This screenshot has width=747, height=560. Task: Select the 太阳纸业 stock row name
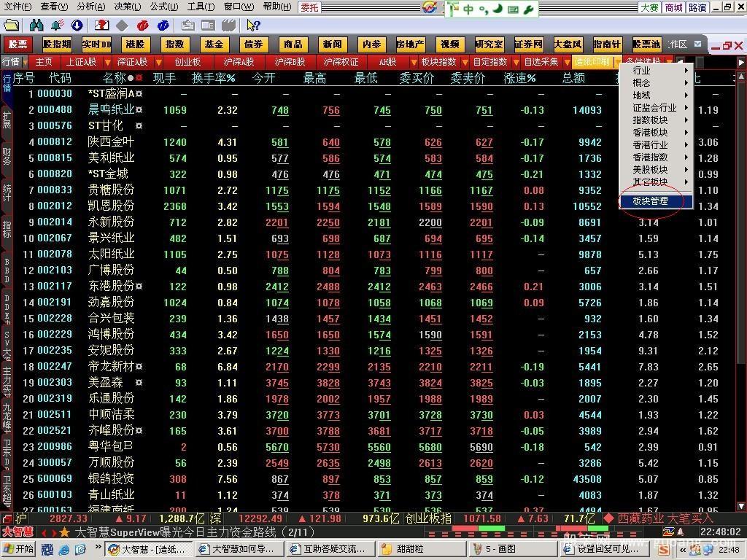111,254
